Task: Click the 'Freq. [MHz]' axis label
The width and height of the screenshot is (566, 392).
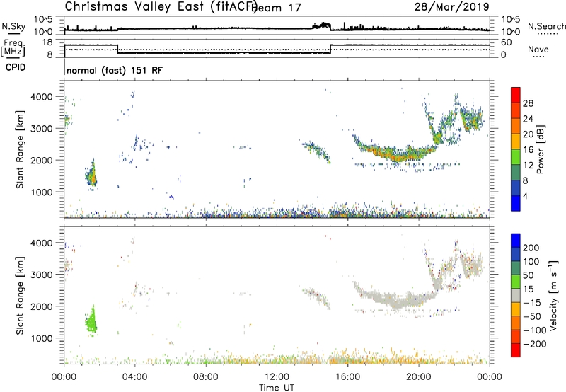Action: pyautogui.click(x=13, y=48)
